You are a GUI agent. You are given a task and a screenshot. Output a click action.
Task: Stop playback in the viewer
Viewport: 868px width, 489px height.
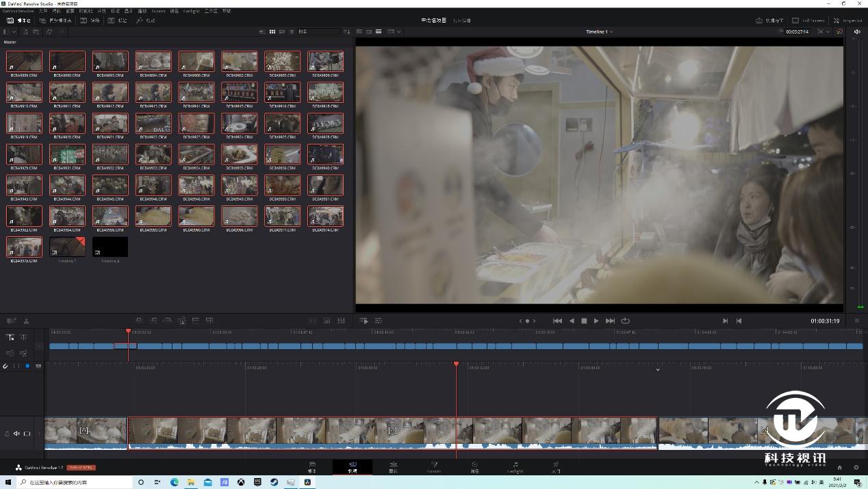[584, 321]
